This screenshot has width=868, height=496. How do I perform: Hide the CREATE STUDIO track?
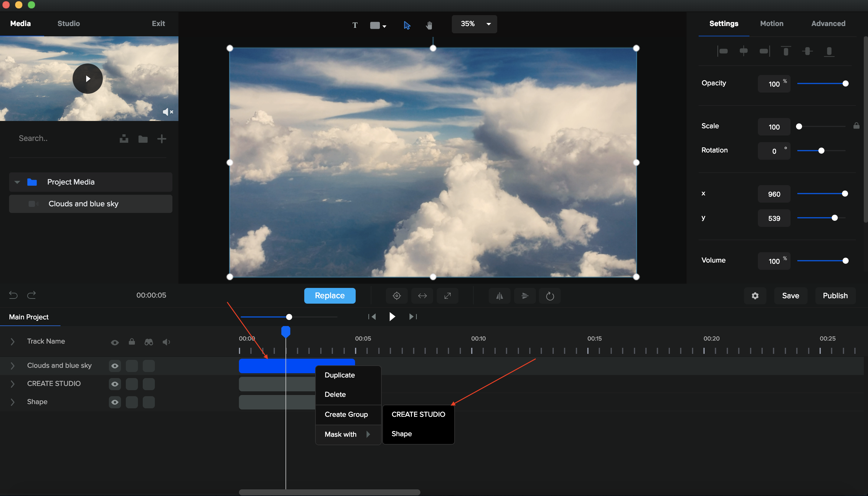tap(115, 384)
